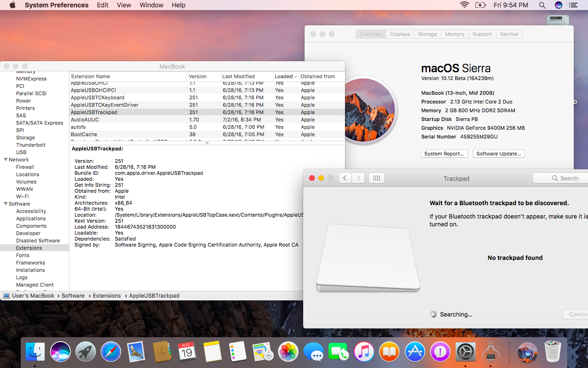
Task: Open the Edit menu
Action: tap(103, 5)
